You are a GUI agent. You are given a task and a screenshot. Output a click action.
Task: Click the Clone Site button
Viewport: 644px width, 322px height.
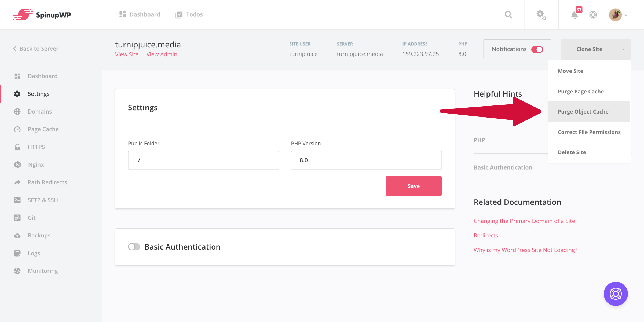coord(589,49)
